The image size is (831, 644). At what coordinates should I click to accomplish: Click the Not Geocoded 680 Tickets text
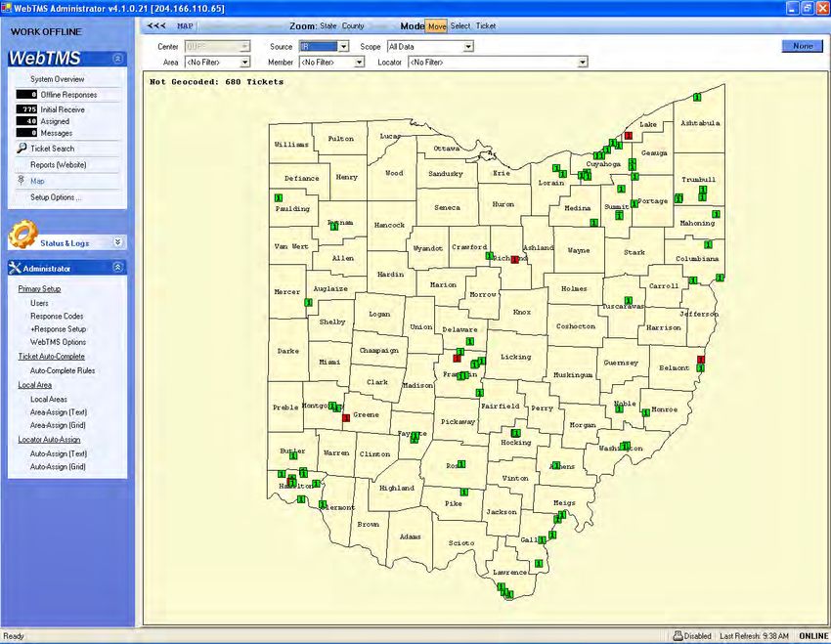point(216,81)
